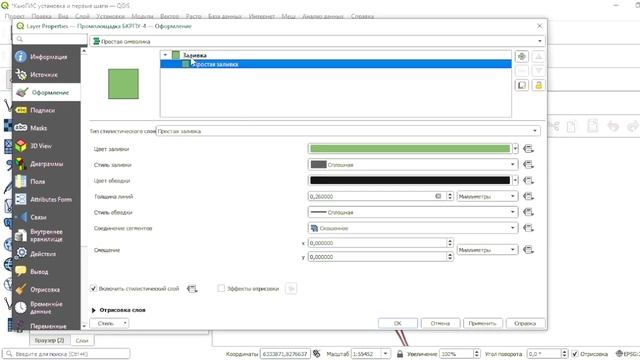Select the Оформление tab

pos(47,93)
